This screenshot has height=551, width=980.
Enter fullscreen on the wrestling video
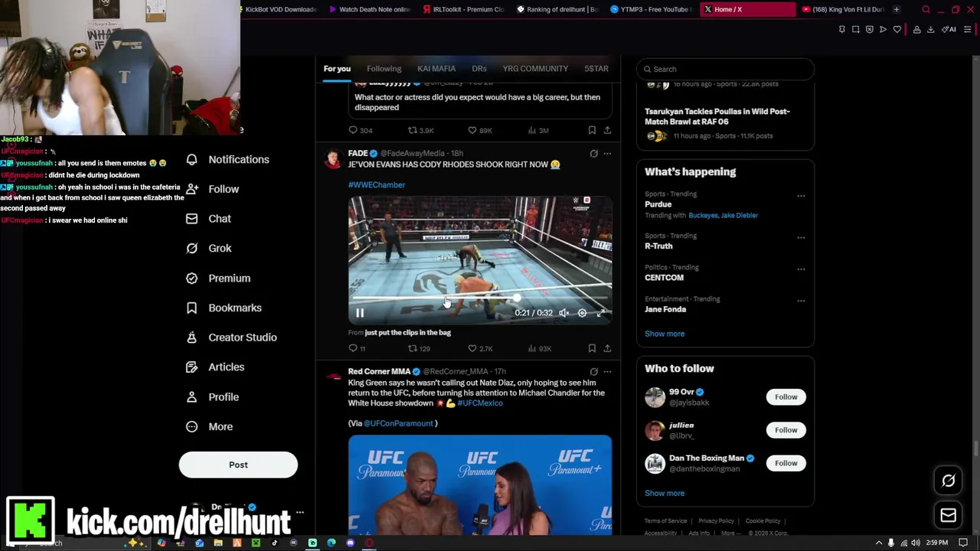tap(601, 313)
